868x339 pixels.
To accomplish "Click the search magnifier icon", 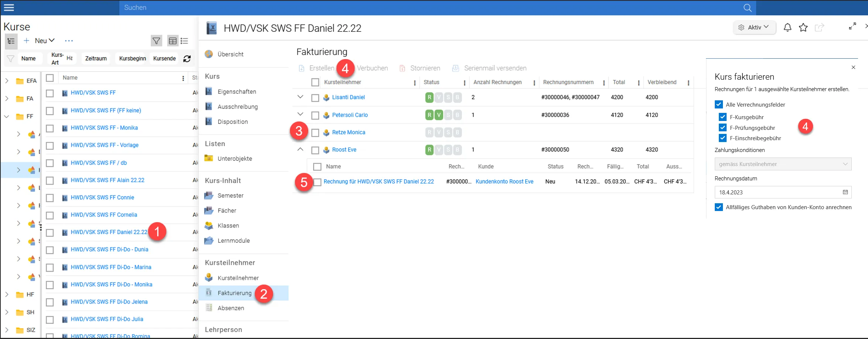I will click(x=748, y=8).
